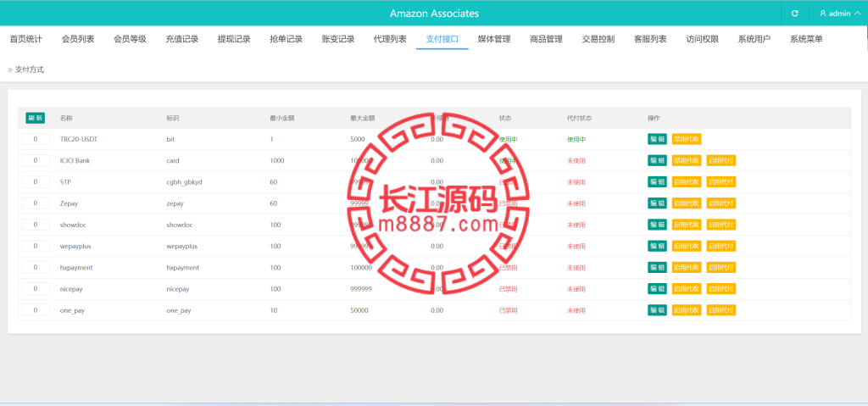Switch to the 提现记录 tab
The width and height of the screenshot is (868, 406).
tap(234, 39)
